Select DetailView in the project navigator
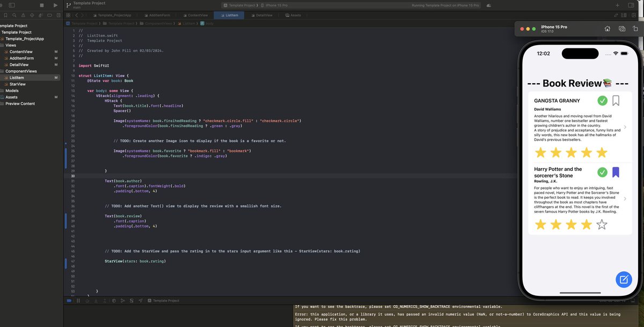Screen dimensions: 644x327 point(19,64)
